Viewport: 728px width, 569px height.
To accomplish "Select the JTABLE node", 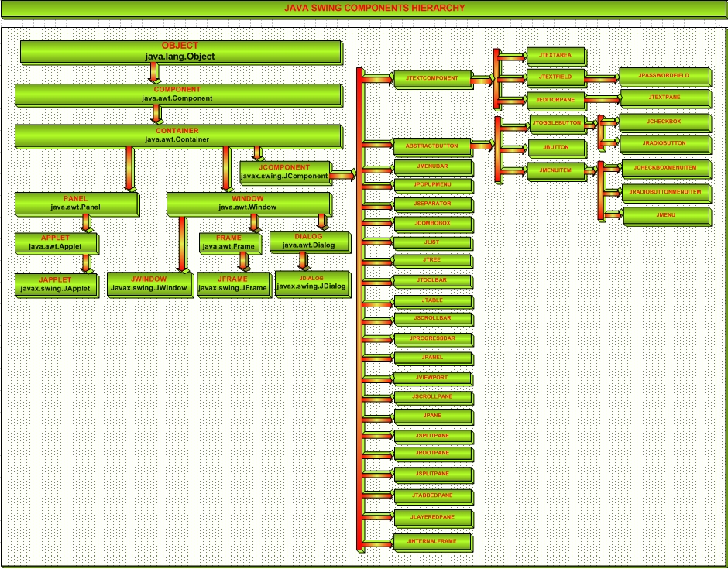I will pyautogui.click(x=433, y=300).
